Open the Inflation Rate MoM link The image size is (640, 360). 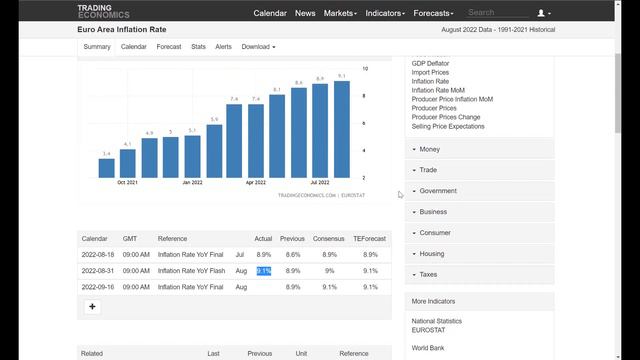pos(438,90)
